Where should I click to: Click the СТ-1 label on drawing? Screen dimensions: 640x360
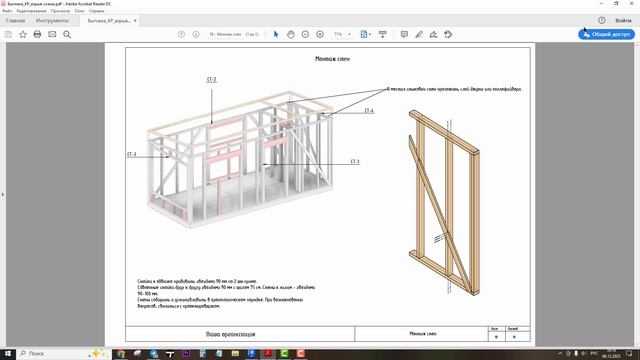[x=355, y=162]
